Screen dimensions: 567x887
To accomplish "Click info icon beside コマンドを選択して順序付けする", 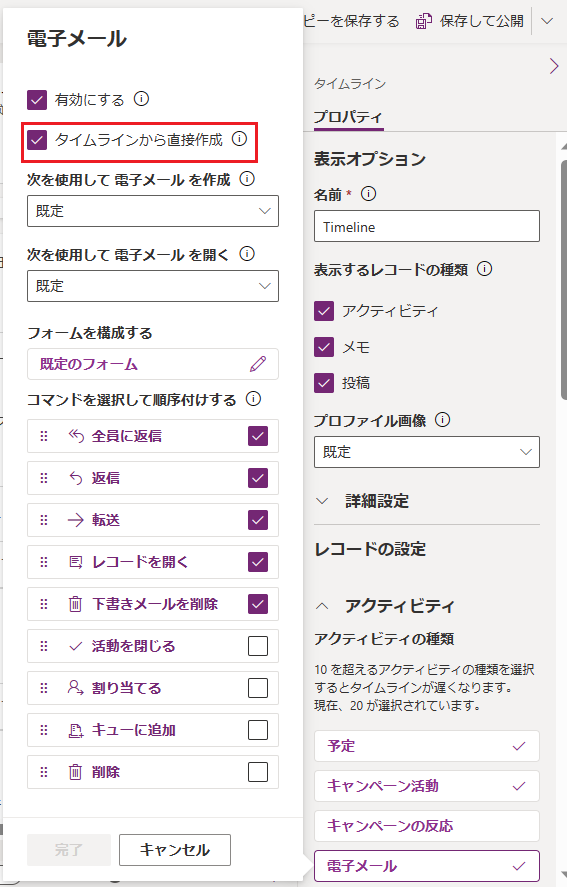I will (254, 399).
